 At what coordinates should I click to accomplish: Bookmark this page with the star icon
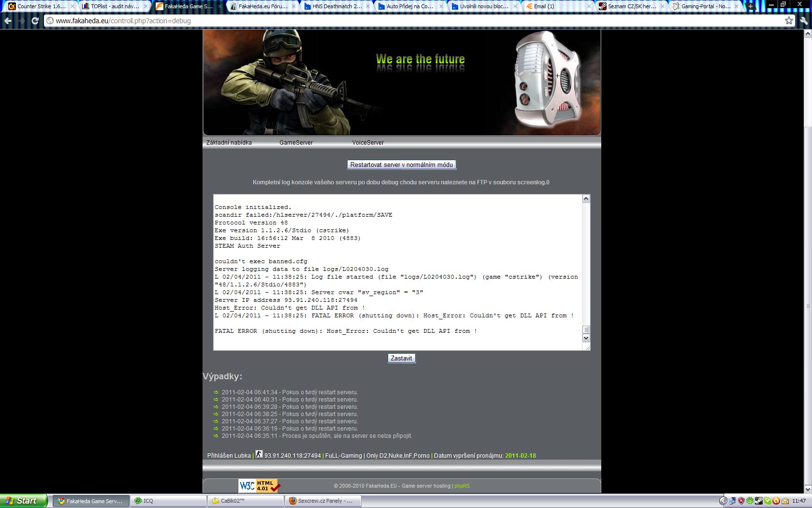789,20
